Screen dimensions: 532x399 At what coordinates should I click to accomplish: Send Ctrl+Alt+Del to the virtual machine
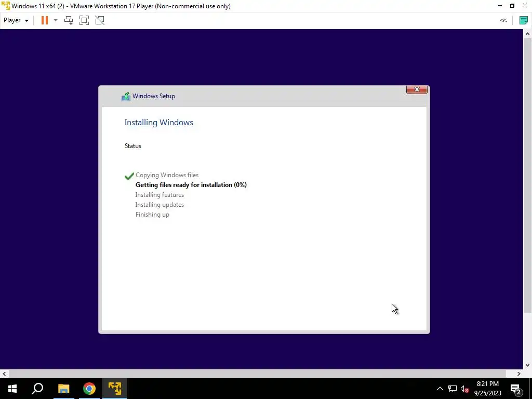tap(69, 20)
